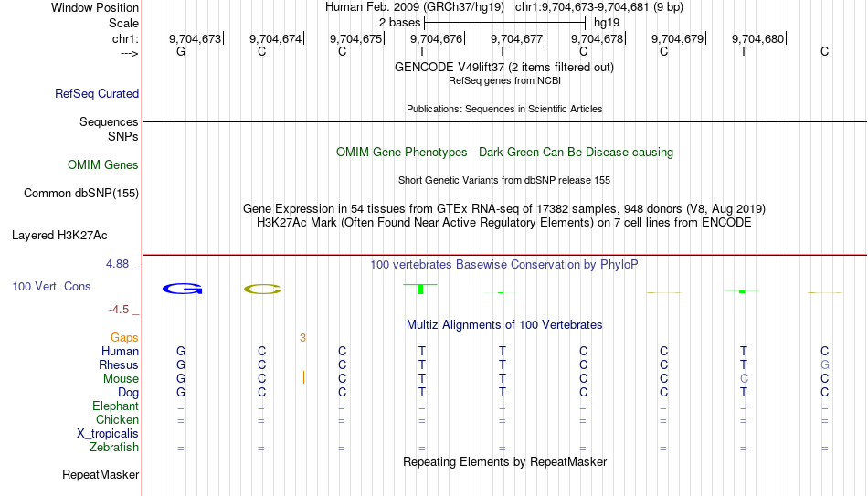Screen dimensions: 868x496
Task: Click the Dog species row label
Action: point(128,393)
